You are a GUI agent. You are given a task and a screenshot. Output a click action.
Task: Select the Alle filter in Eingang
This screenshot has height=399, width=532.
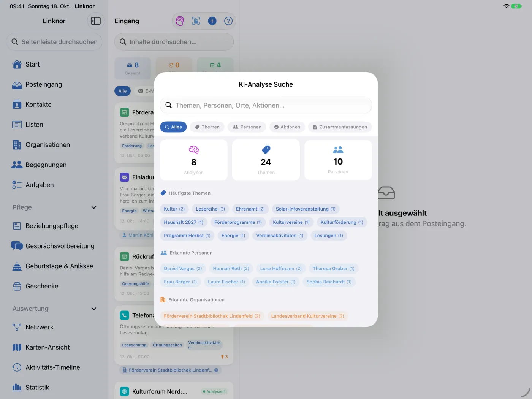click(122, 91)
